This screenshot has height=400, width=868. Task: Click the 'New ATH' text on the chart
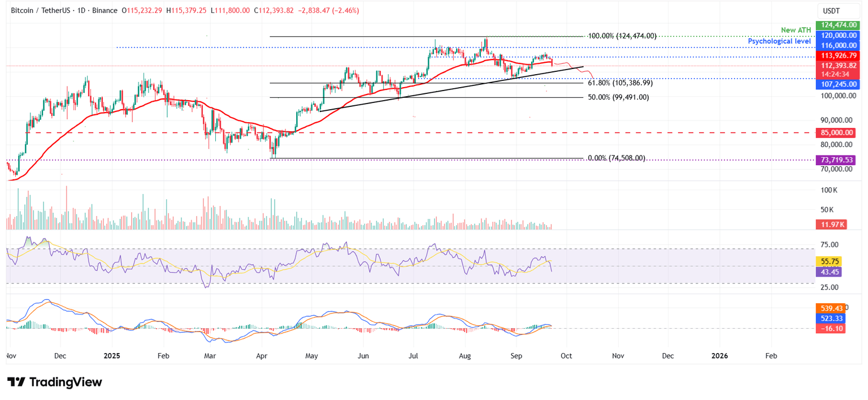[x=795, y=29]
